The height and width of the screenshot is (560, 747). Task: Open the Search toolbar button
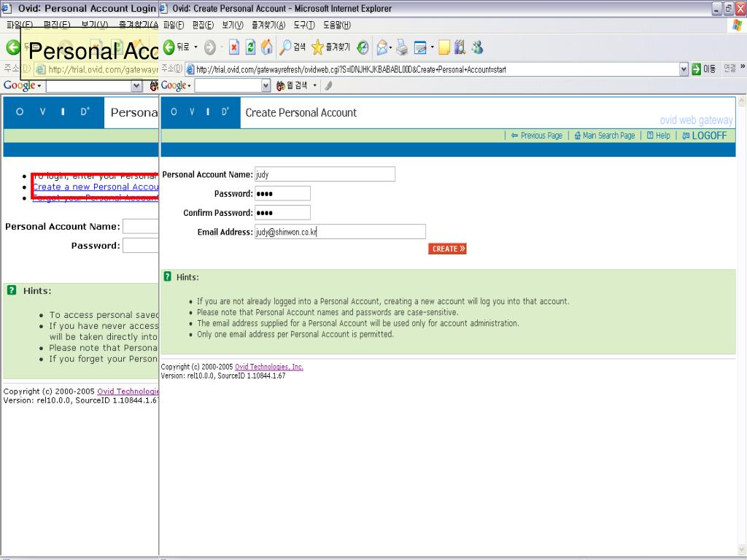[x=293, y=47]
